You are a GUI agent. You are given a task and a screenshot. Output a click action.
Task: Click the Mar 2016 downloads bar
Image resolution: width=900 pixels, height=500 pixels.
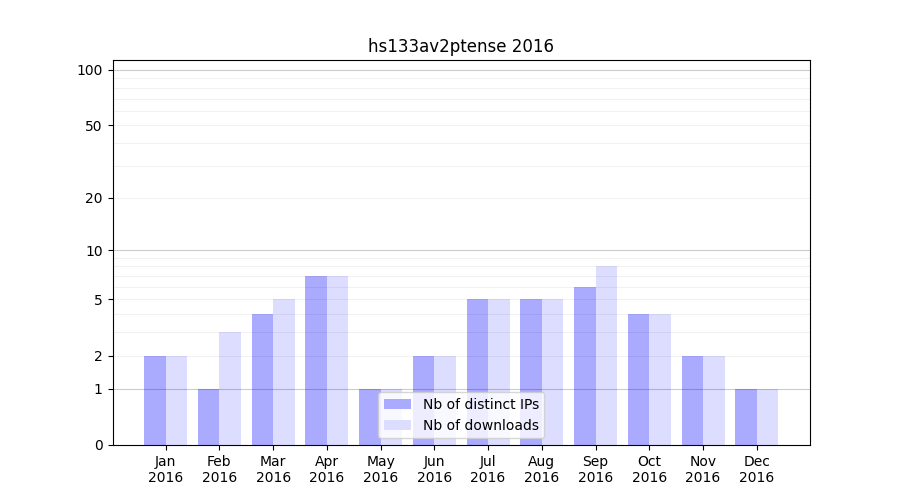[284, 372]
